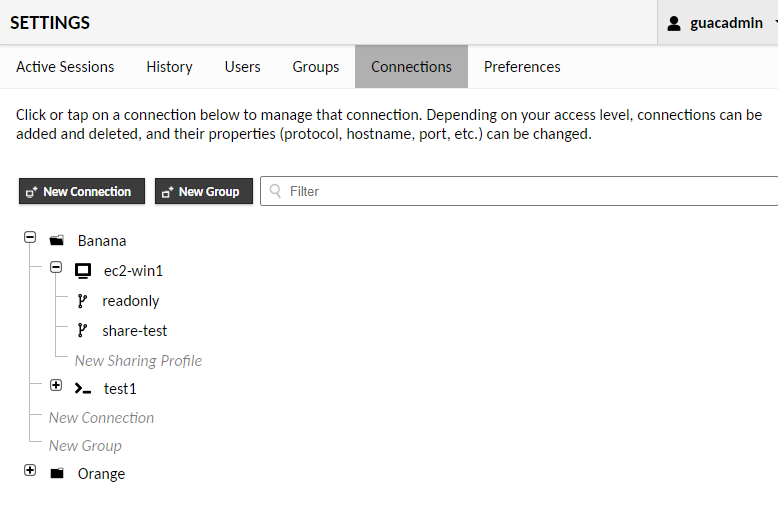Collapse the ec2-win1 connection node

tap(56, 268)
